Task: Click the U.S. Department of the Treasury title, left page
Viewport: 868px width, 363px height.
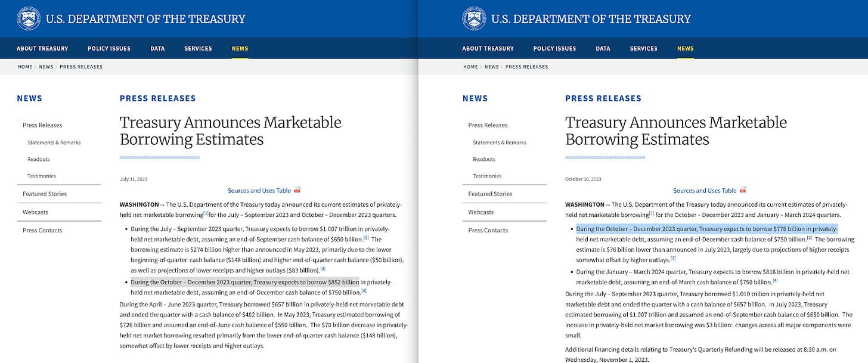Action: [145, 18]
